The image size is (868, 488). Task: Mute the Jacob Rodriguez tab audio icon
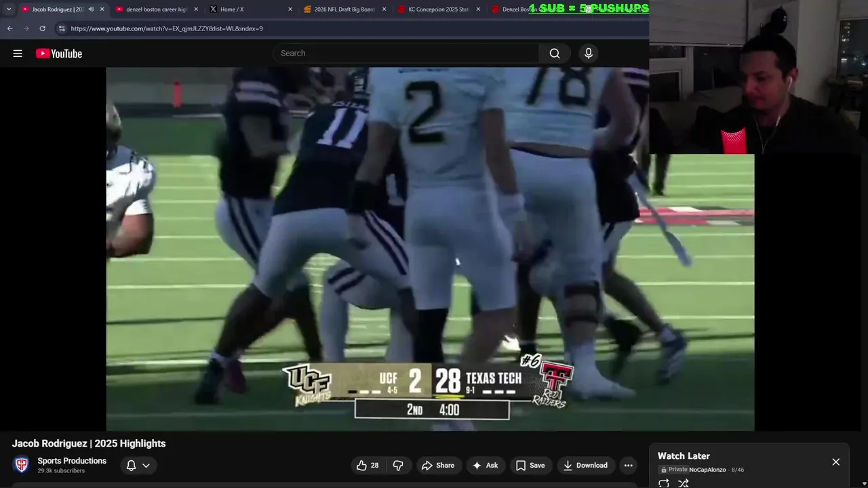pyautogui.click(x=91, y=9)
